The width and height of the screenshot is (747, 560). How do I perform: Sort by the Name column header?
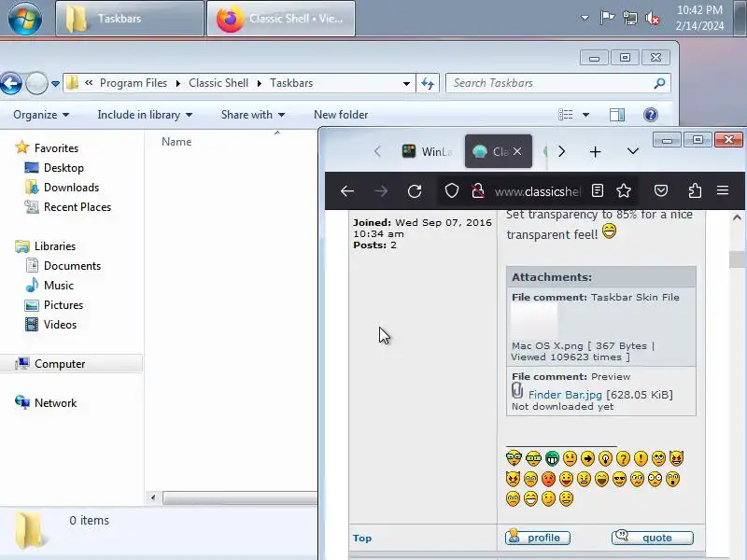click(x=176, y=142)
